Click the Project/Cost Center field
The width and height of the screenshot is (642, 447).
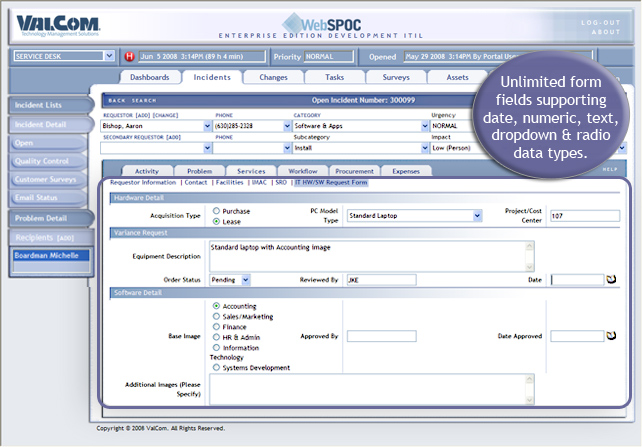click(x=585, y=216)
